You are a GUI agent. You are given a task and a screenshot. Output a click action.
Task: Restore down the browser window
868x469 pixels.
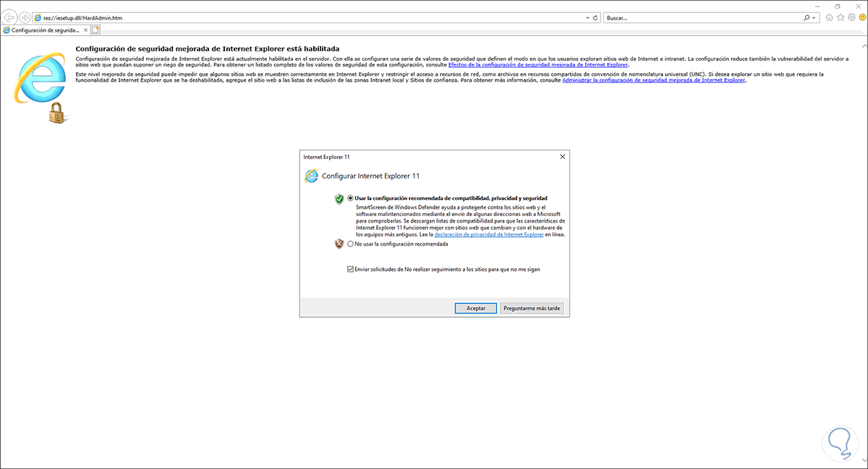click(x=838, y=5)
